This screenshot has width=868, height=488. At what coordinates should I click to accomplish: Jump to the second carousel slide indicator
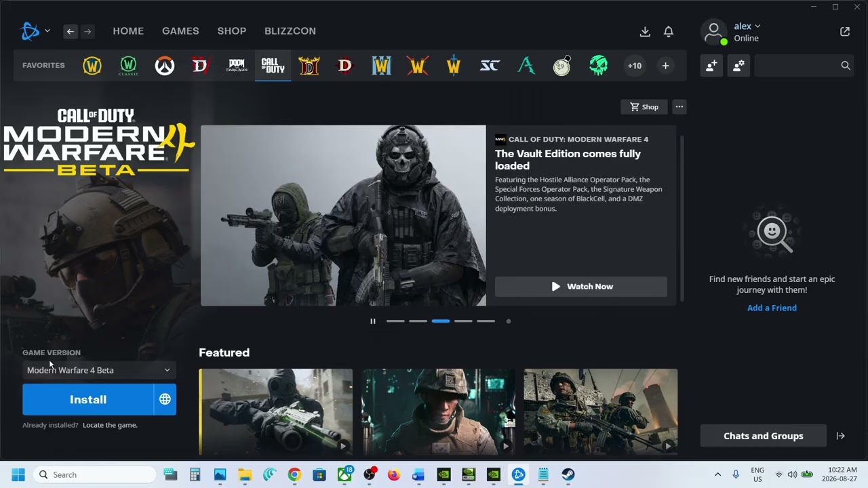(x=418, y=321)
